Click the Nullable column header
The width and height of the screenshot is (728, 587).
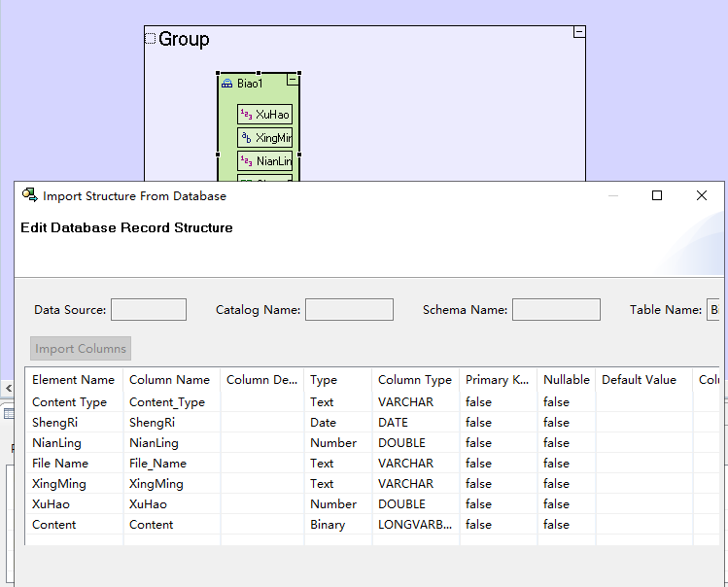pos(567,379)
